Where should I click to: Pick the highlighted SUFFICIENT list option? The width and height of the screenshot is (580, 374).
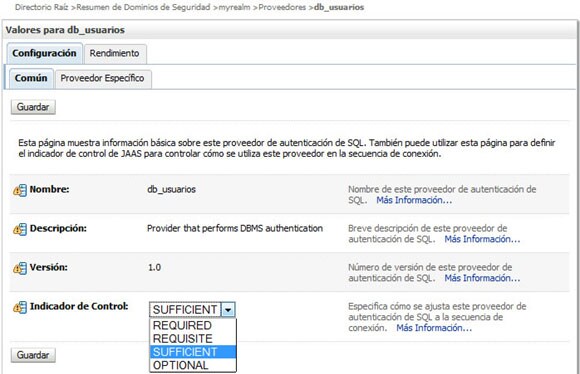pos(193,352)
